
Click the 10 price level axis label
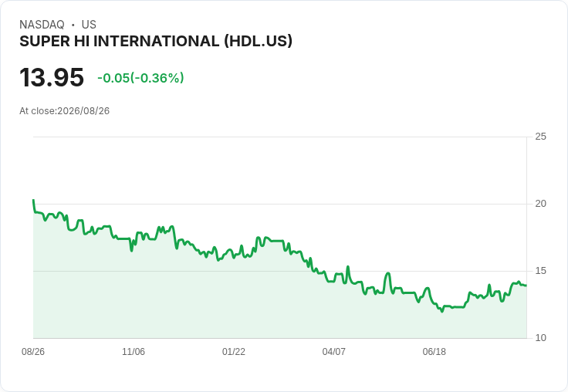[x=540, y=338]
